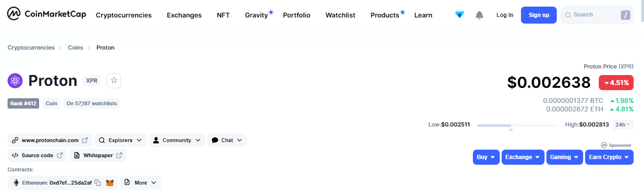Expand the Community dropdown

click(177, 140)
